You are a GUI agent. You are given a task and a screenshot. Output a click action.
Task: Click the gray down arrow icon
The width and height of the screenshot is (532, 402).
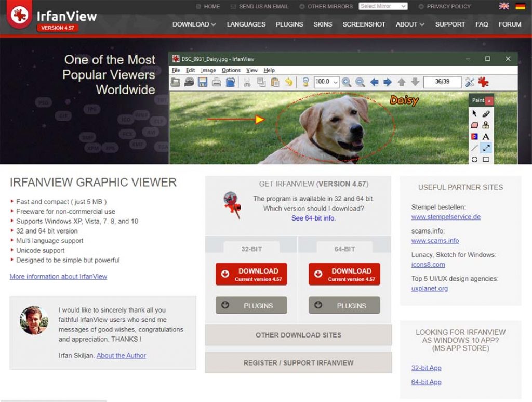click(415, 82)
